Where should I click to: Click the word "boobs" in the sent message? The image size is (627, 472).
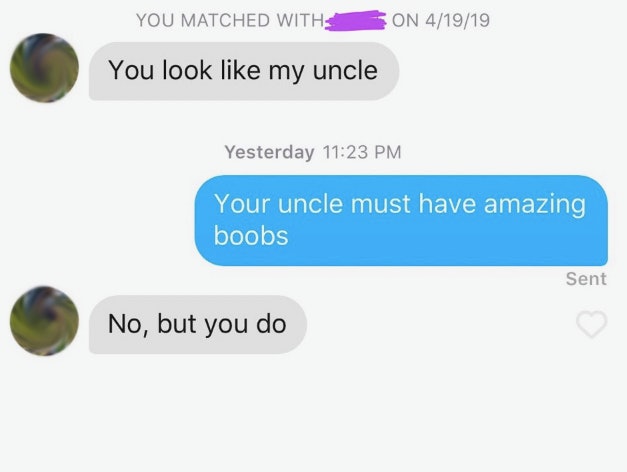pos(251,235)
